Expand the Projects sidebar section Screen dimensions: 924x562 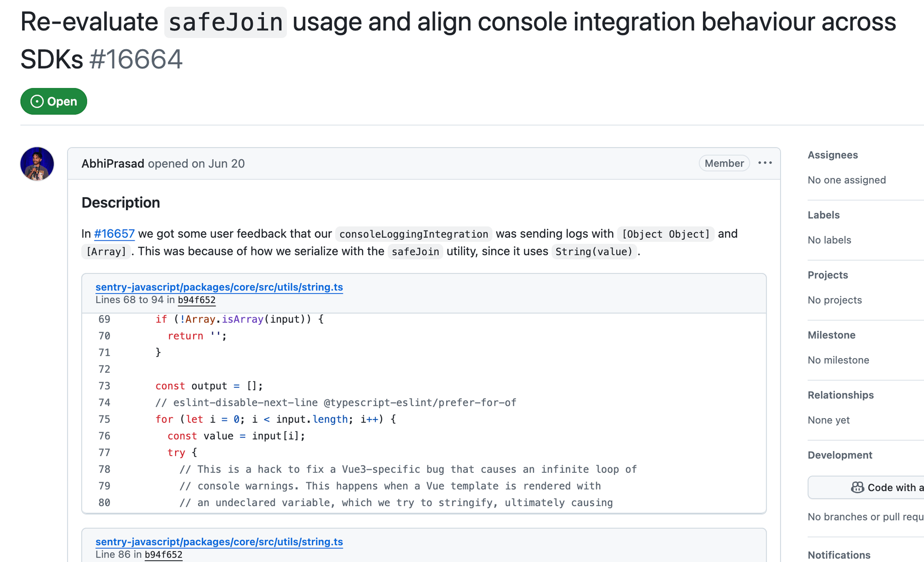(x=827, y=275)
